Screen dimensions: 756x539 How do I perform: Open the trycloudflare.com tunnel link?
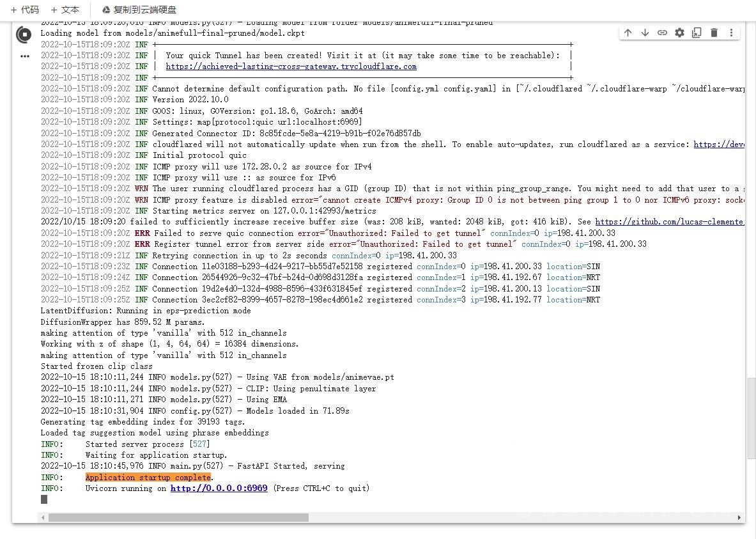[x=291, y=66]
